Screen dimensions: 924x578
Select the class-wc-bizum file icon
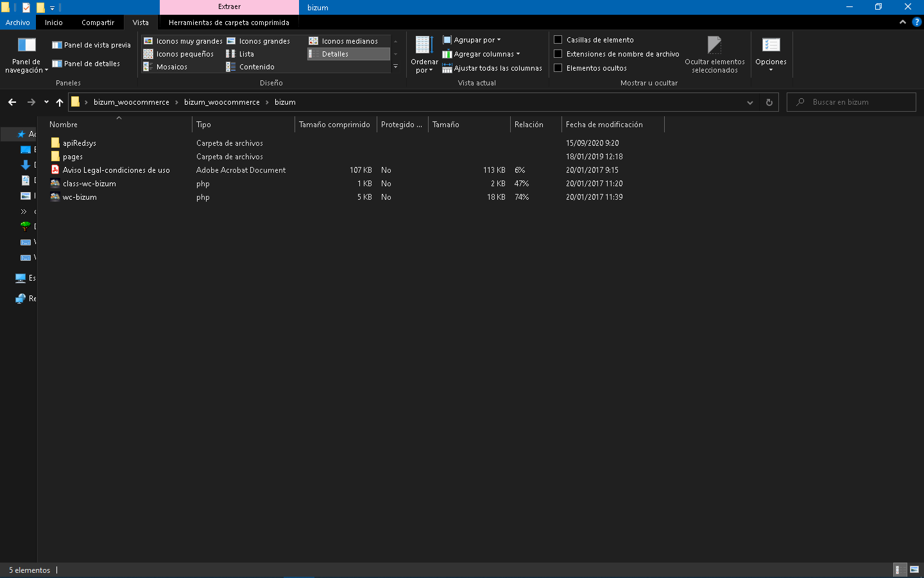[55, 183]
